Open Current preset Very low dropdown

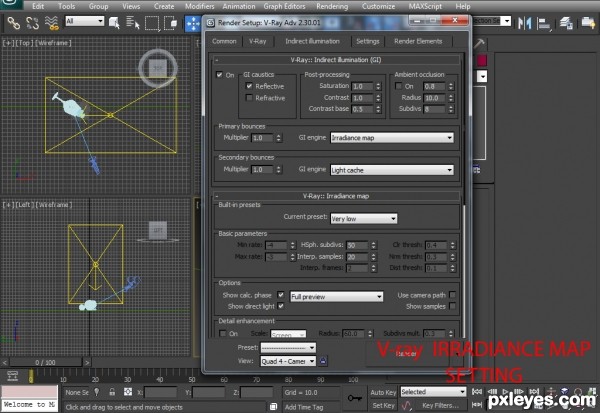(x=364, y=219)
